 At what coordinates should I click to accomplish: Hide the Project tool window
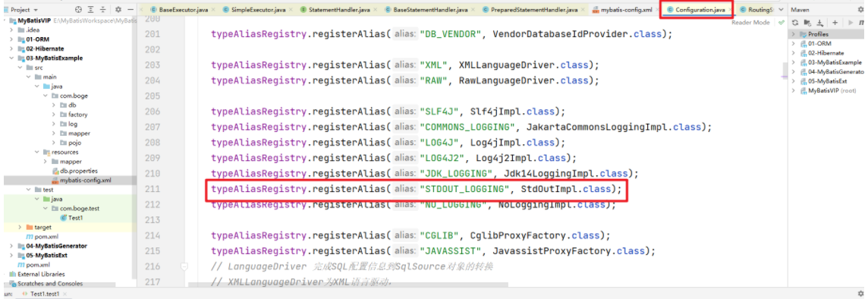(131, 10)
